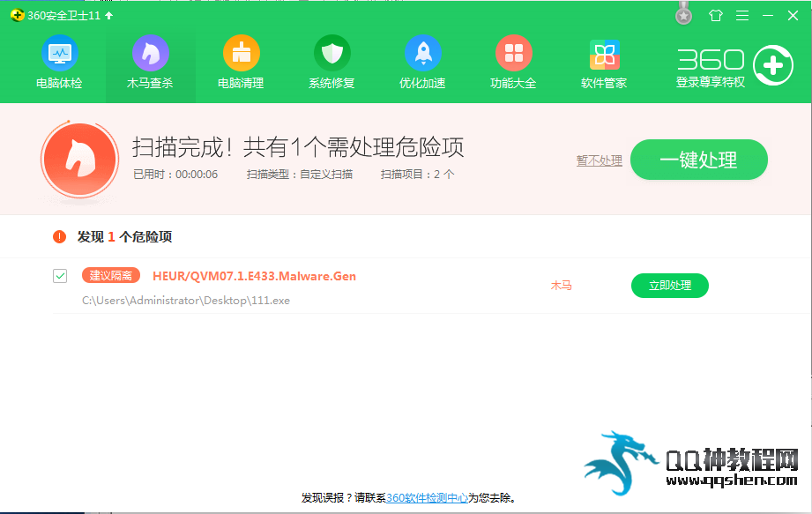
Task: Click the 360 plus logo to log in
Action: tap(773, 65)
